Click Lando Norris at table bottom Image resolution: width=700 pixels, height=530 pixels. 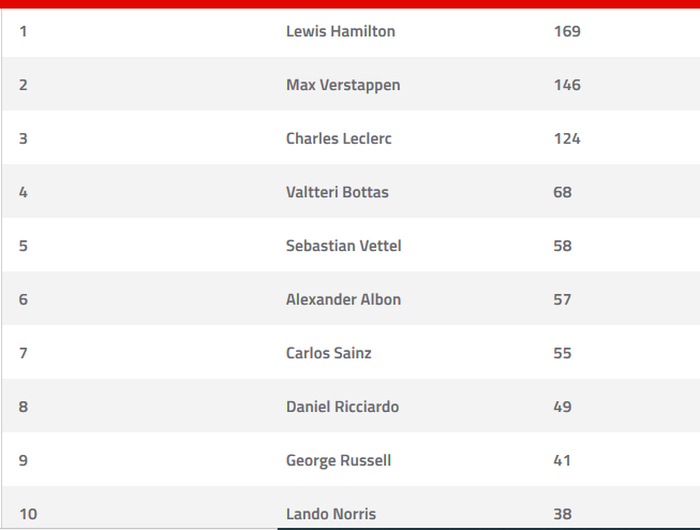(330, 514)
